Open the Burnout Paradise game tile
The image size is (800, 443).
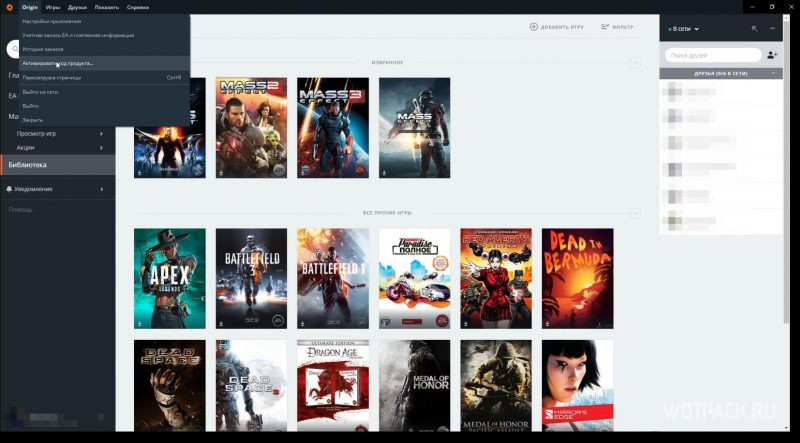point(415,279)
